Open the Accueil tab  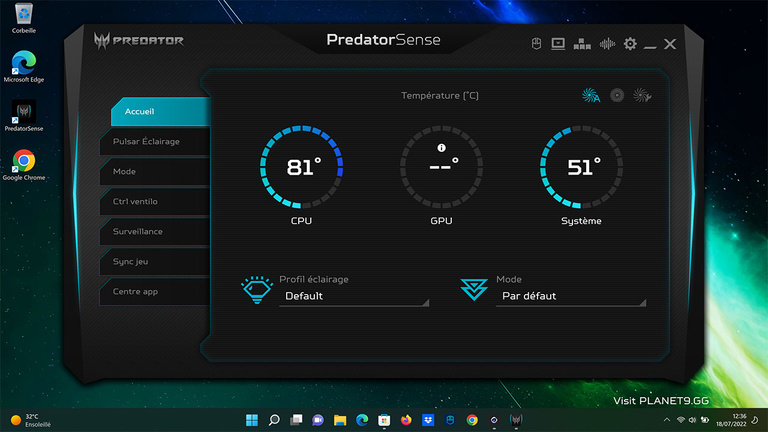click(x=161, y=112)
